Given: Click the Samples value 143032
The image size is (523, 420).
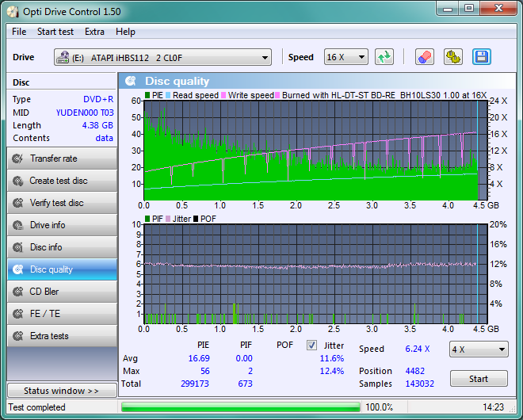Looking at the screenshot, I should coord(420,384).
